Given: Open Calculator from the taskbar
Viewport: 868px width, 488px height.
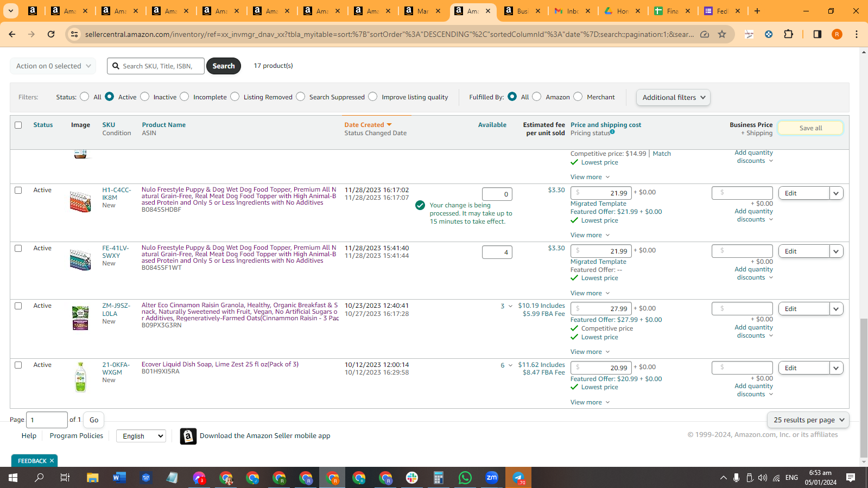Looking at the screenshot, I should tap(439, 478).
